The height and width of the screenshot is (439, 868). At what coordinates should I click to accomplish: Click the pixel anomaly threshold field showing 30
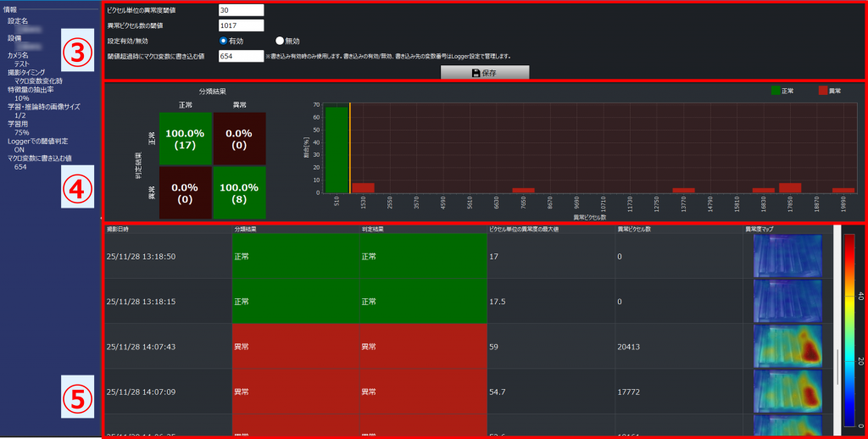241,10
